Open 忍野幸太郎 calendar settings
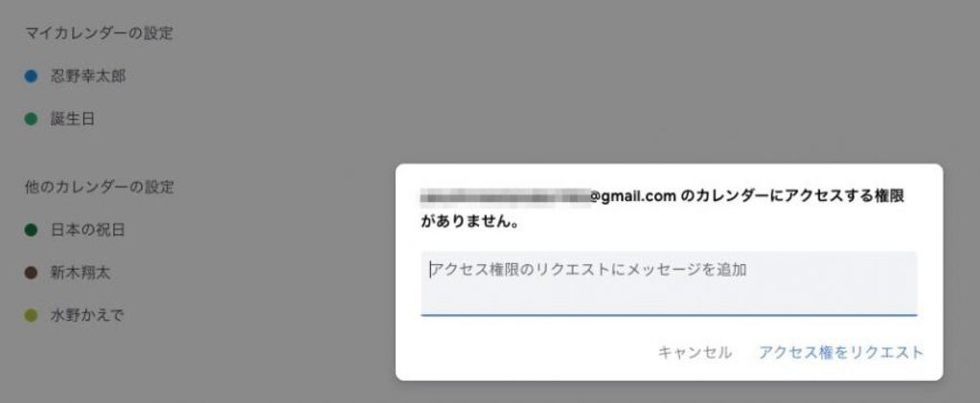The height and width of the screenshot is (403, 980). [x=88, y=77]
